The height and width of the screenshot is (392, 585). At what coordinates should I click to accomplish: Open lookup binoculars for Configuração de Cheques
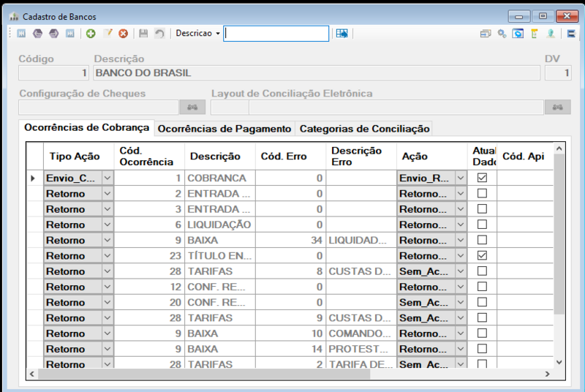[192, 108]
